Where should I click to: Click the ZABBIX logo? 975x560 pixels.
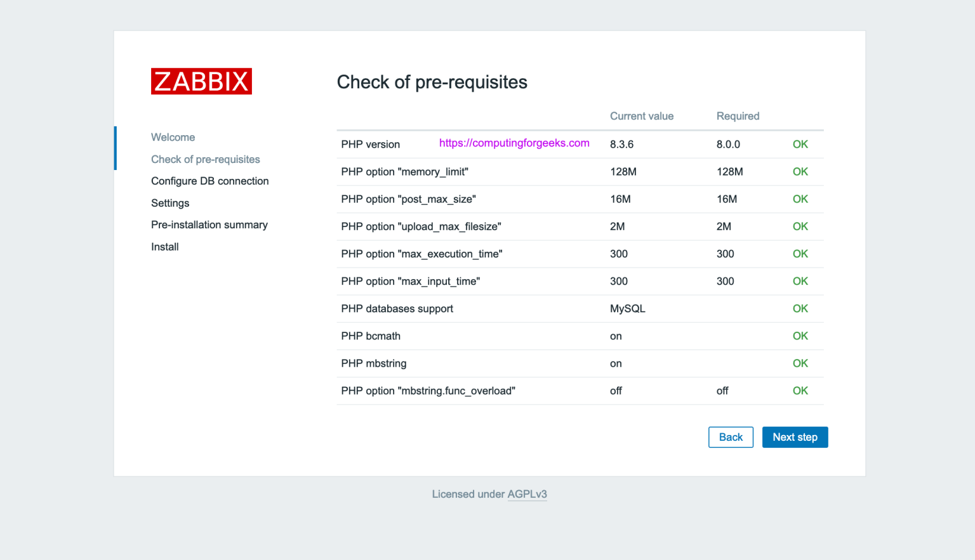[x=201, y=81]
